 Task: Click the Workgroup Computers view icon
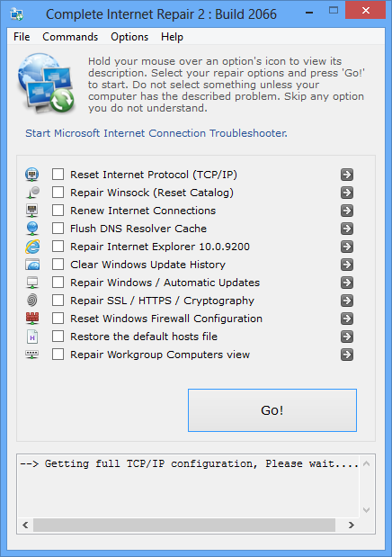(x=32, y=355)
